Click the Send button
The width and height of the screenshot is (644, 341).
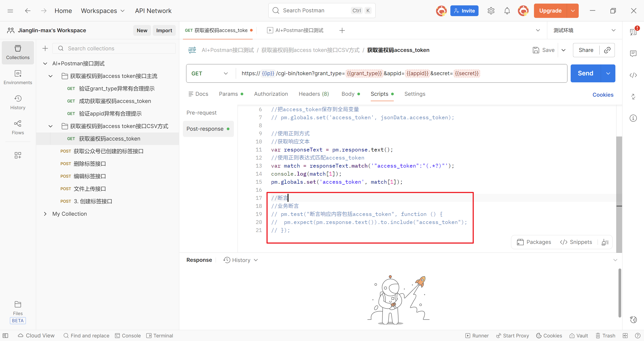pyautogui.click(x=585, y=73)
